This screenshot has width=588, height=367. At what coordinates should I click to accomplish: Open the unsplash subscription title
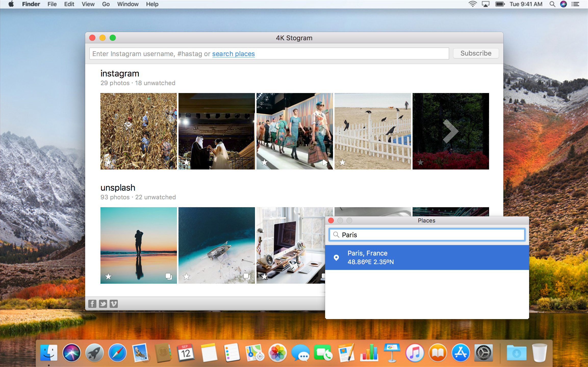click(118, 188)
